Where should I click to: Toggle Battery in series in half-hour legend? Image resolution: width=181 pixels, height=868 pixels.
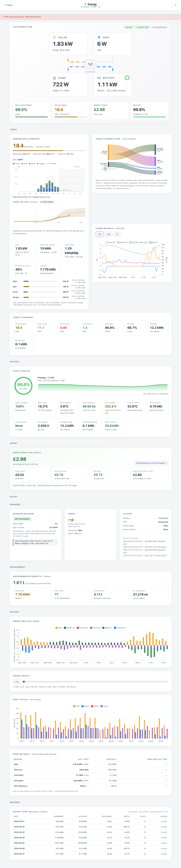click(107, 628)
